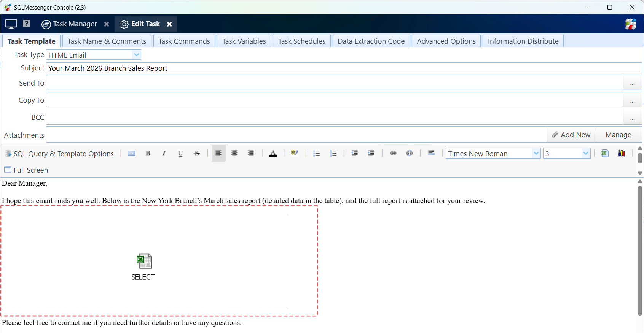The height and width of the screenshot is (333, 644).
Task: Click the insert Excel table icon in toolbar
Action: [x=605, y=153]
